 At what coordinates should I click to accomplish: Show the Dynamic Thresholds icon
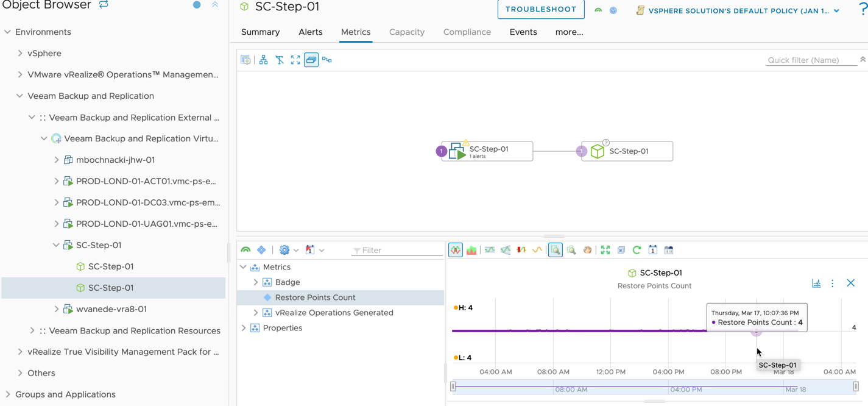[x=490, y=250]
